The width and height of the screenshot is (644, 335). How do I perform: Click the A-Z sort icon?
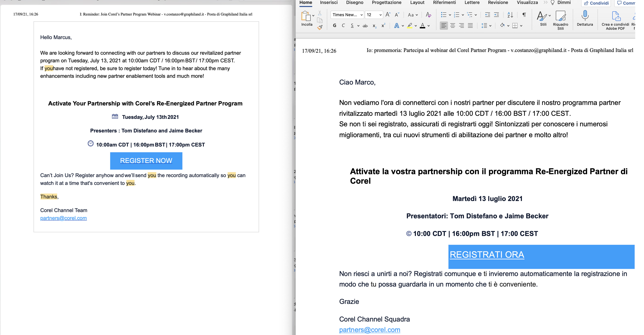pos(510,15)
